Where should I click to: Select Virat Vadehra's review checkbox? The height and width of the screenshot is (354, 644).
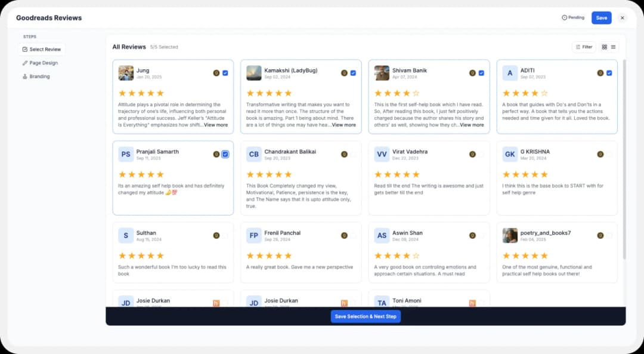pyautogui.click(x=481, y=154)
